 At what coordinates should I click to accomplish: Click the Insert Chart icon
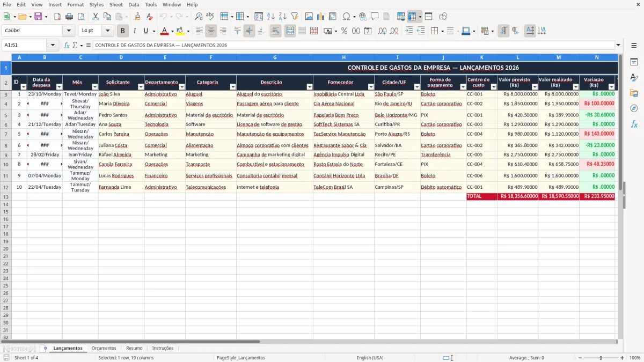point(321,17)
